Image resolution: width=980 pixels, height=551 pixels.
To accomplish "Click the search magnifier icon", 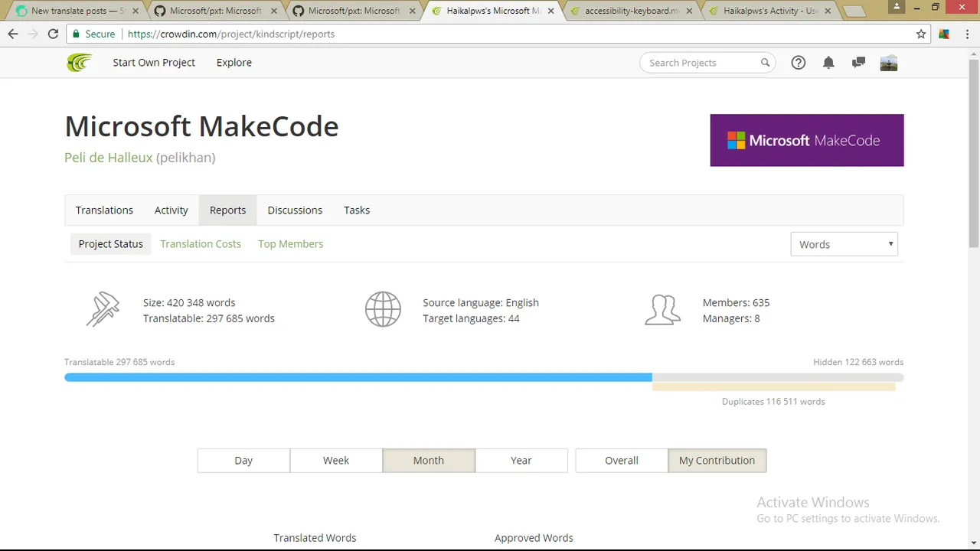I will [x=765, y=63].
